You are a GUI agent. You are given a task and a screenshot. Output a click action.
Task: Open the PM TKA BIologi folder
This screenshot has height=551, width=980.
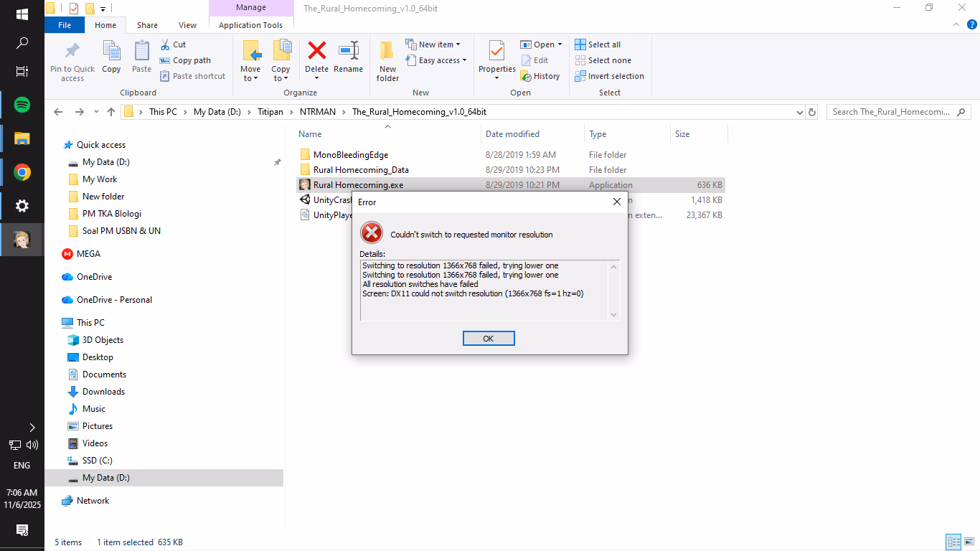[x=111, y=214]
